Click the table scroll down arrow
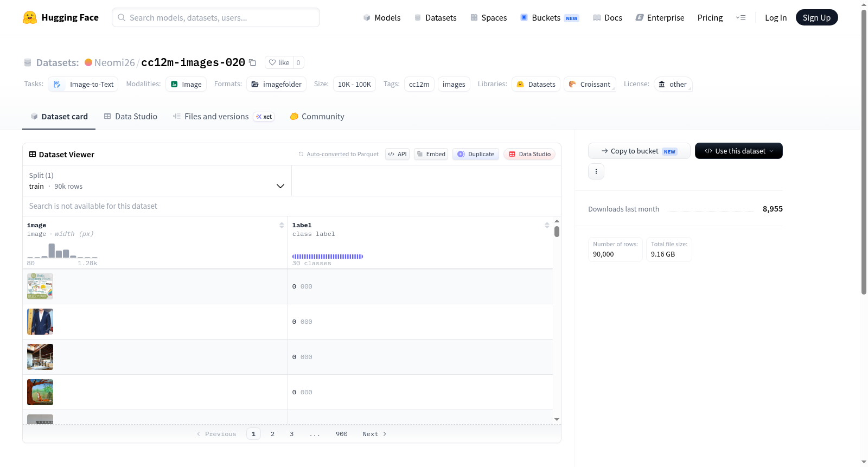The image size is (868, 467). click(557, 419)
